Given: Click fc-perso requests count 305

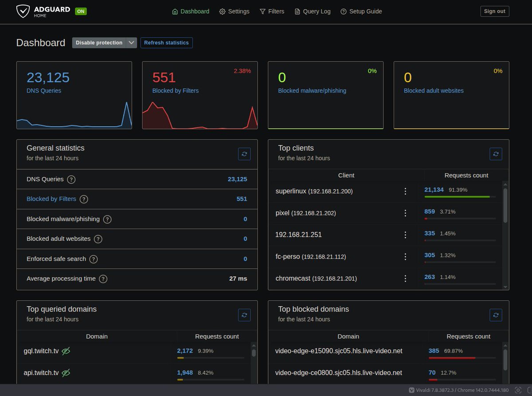Looking at the screenshot, I should [x=430, y=255].
